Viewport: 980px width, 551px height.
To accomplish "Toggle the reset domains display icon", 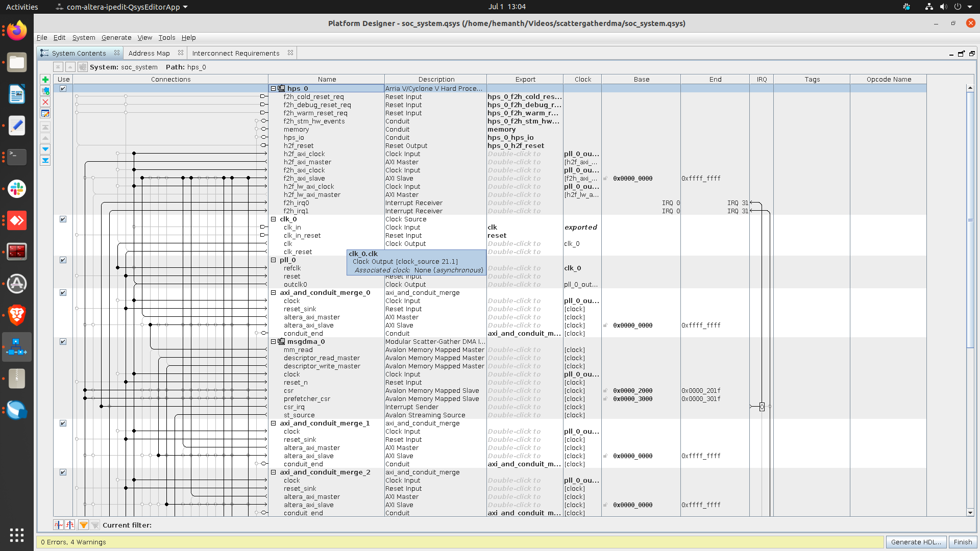I will coord(70,525).
